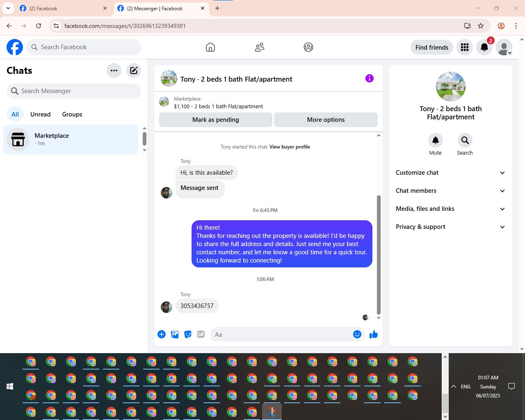This screenshot has width=525, height=420.
Task: Select the Groups chats filter tab
Action: coord(72,114)
